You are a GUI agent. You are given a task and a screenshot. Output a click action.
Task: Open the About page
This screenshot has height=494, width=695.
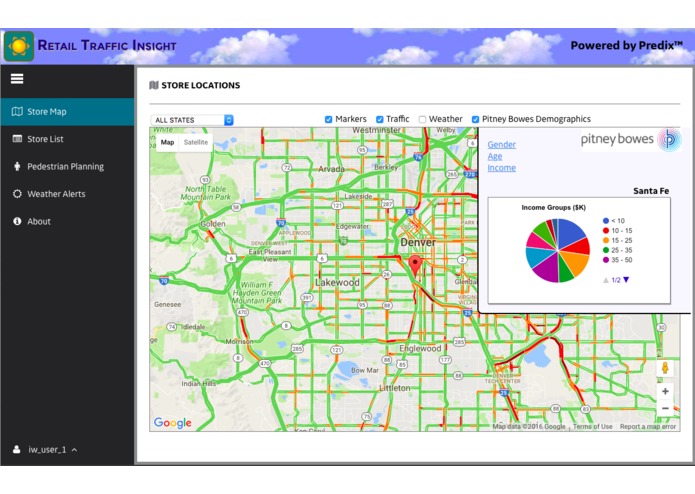tap(67, 222)
